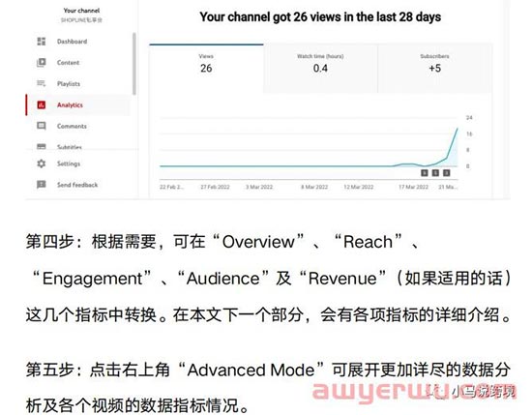Image resolution: width=532 pixels, height=415 pixels.
Task: Click the Subtitles icon
Action: [x=41, y=146]
